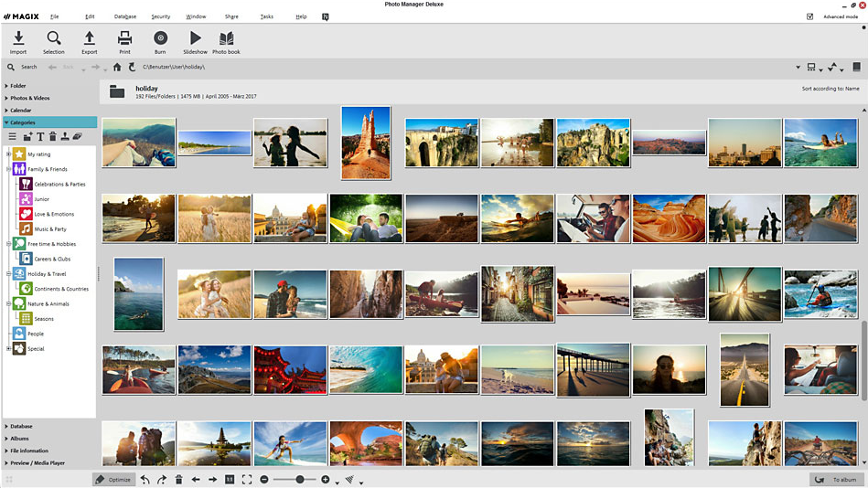Open the Database menu
This screenshot has width=868, height=488.
click(125, 16)
